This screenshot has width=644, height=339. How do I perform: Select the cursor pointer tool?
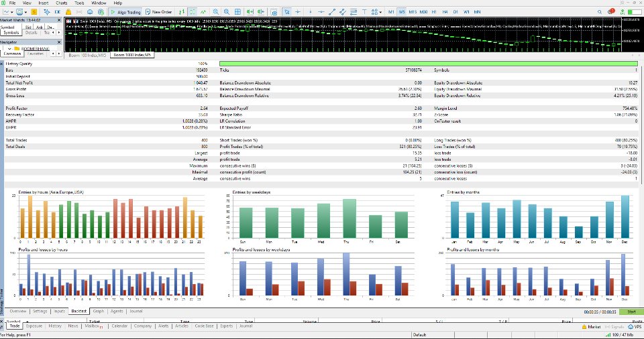tap(286, 12)
